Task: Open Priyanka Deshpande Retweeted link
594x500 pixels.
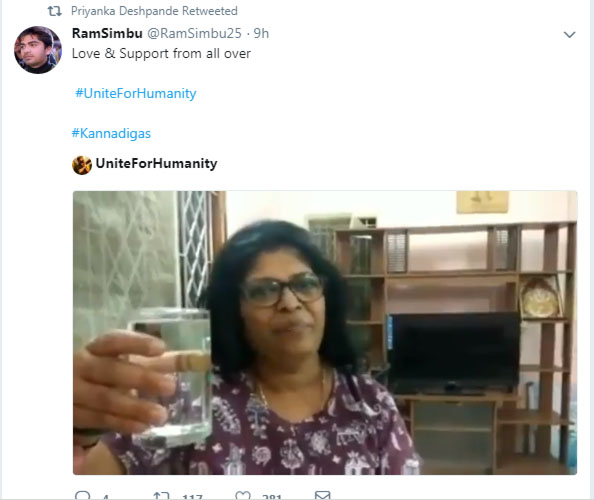Action: click(154, 11)
